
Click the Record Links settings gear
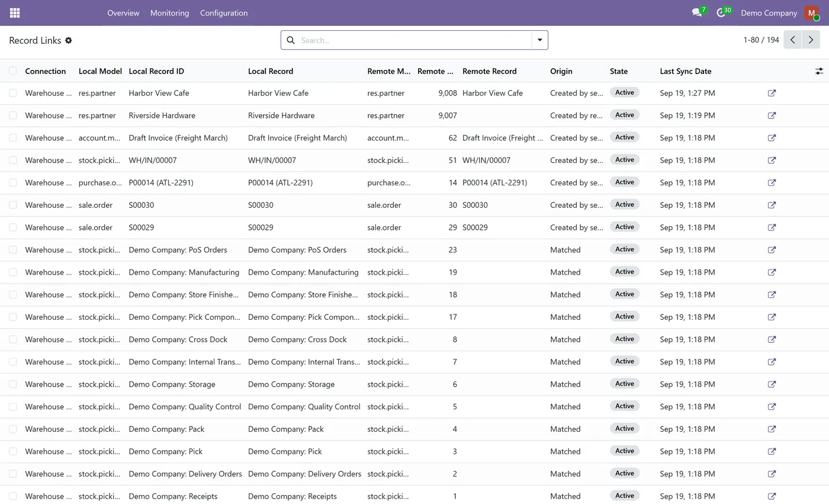pyautogui.click(x=69, y=40)
